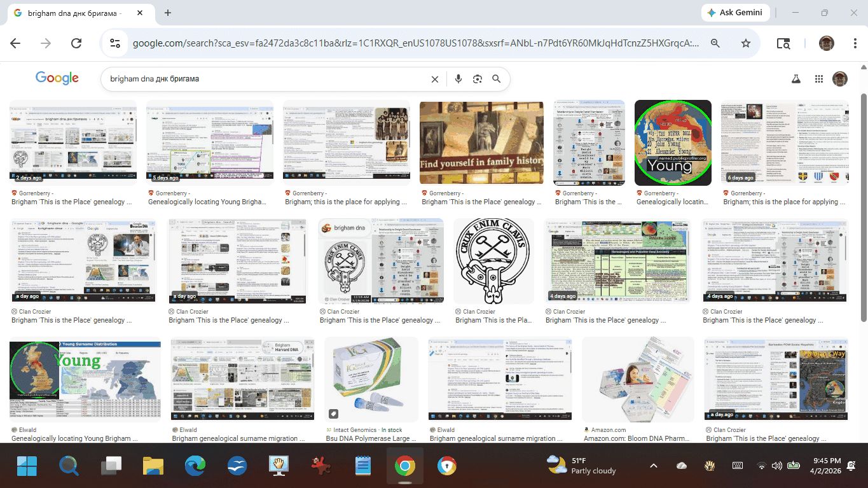The height and width of the screenshot is (488, 868).
Task: Open Search Labs flask icon
Action: [x=796, y=79]
